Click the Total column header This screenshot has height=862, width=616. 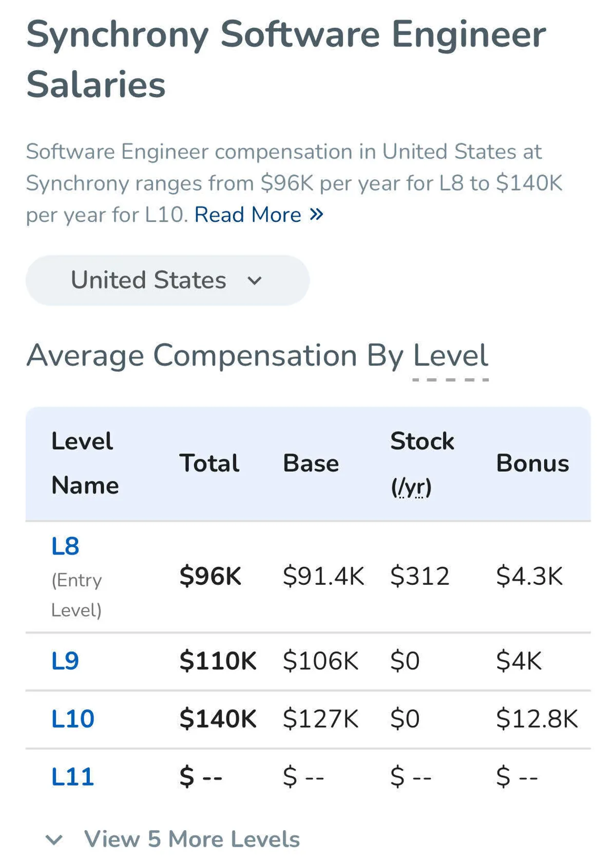coord(209,463)
